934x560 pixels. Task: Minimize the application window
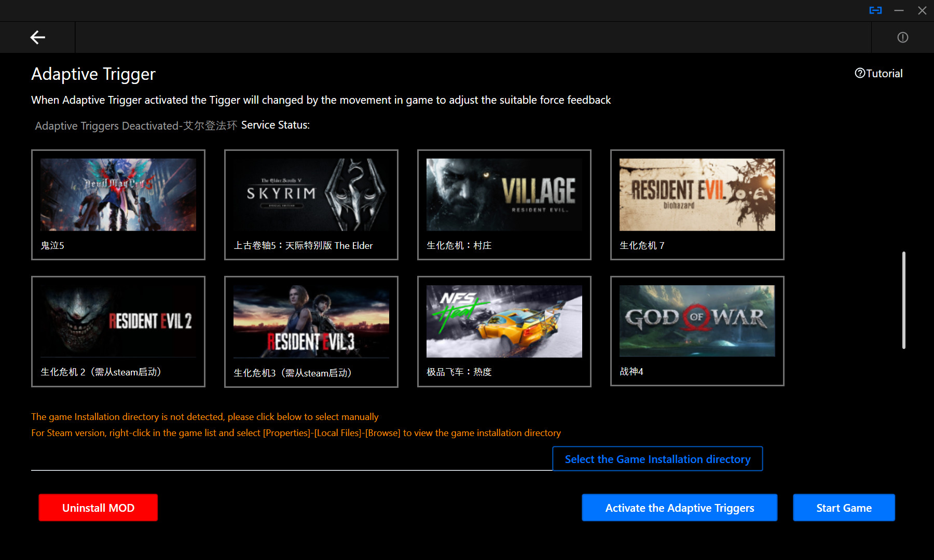[x=899, y=10]
